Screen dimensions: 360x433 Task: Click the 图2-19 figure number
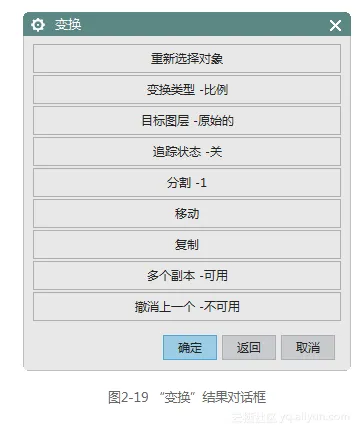[128, 397]
